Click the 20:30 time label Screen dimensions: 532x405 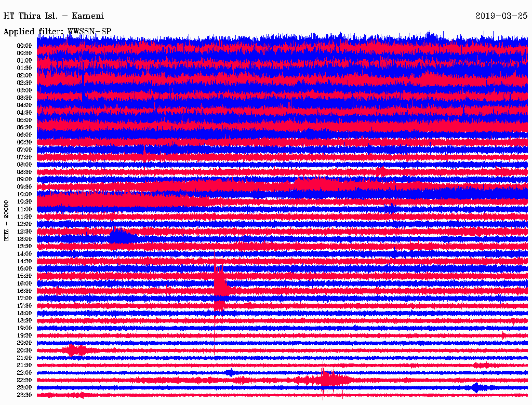(24, 350)
